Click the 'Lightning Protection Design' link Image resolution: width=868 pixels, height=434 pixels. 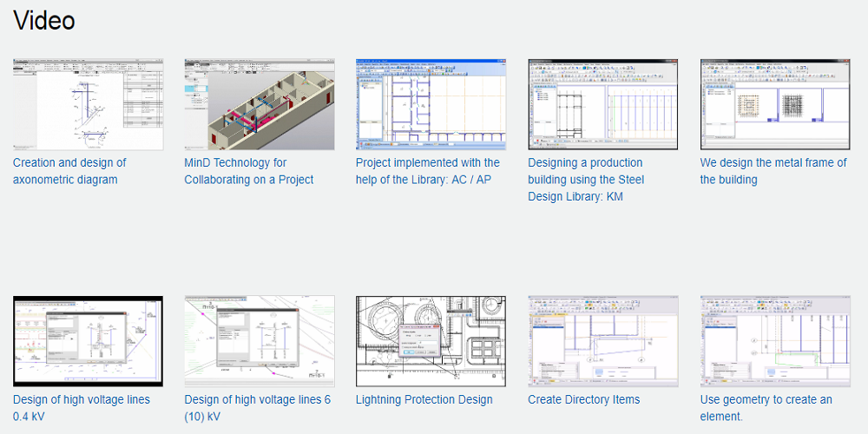(424, 400)
